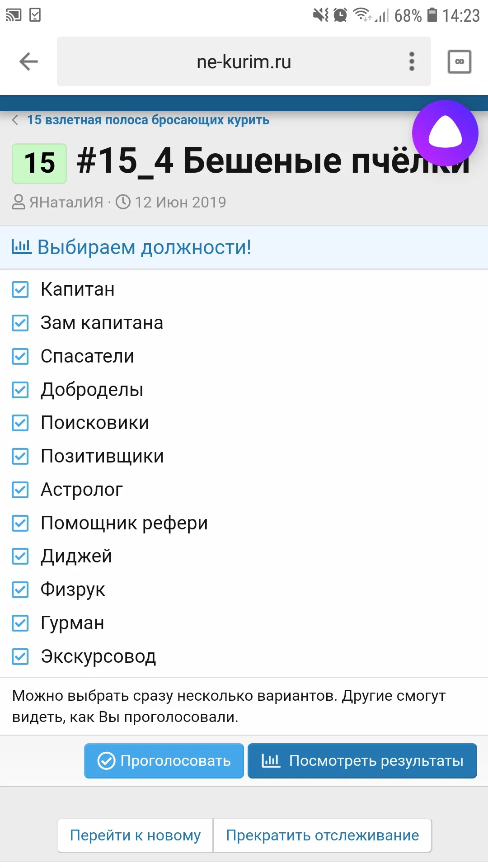Select Прекратить отслеживание
Image resolution: width=488 pixels, height=868 pixels.
pos(322,835)
